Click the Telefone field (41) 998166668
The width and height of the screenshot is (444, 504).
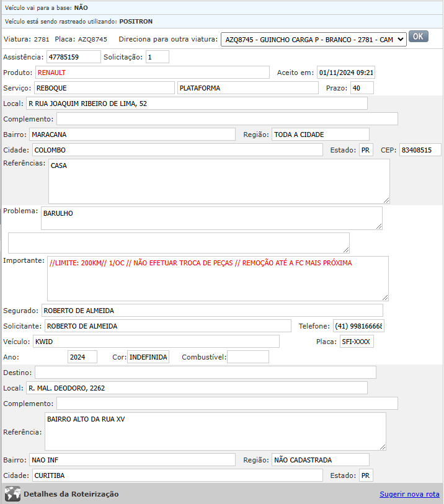[358, 326]
